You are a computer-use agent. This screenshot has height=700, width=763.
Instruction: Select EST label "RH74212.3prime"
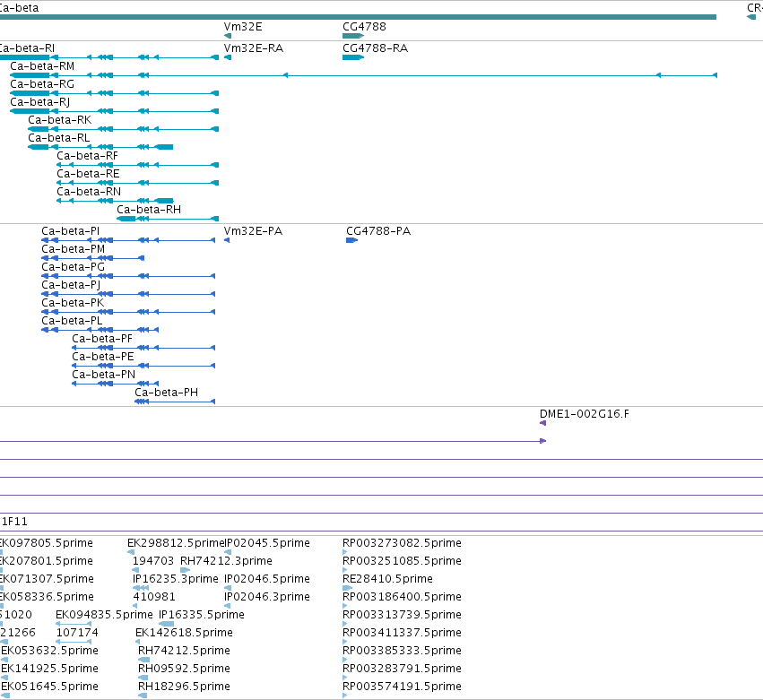226,561
